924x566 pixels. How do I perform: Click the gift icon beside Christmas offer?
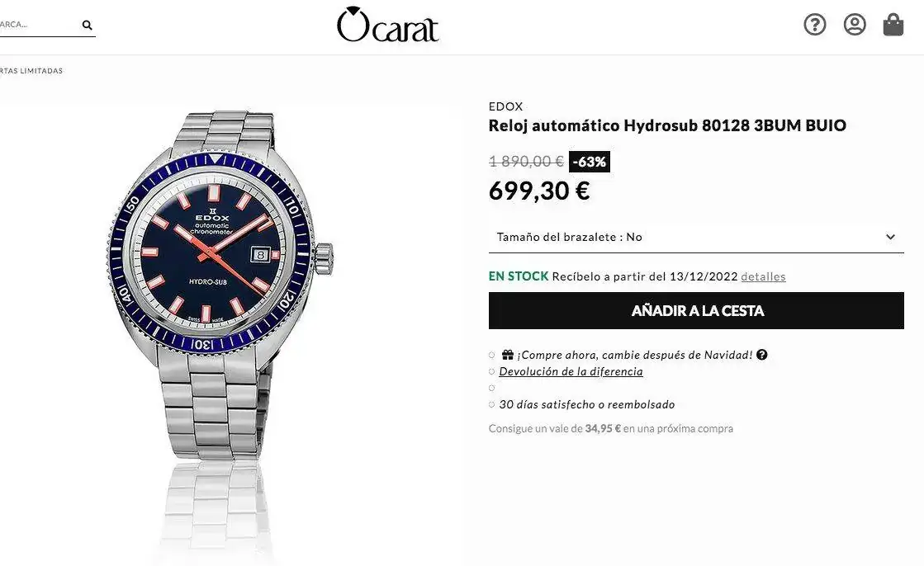click(x=507, y=355)
